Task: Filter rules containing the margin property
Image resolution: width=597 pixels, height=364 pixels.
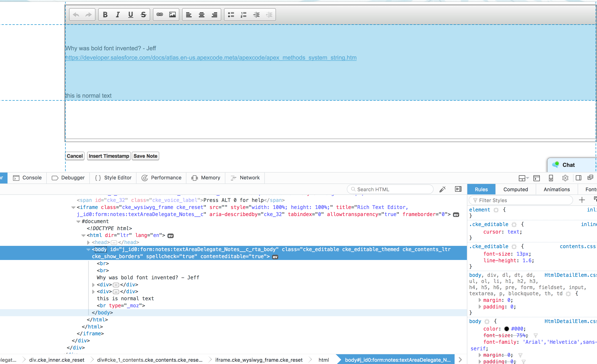Action: 520,355
